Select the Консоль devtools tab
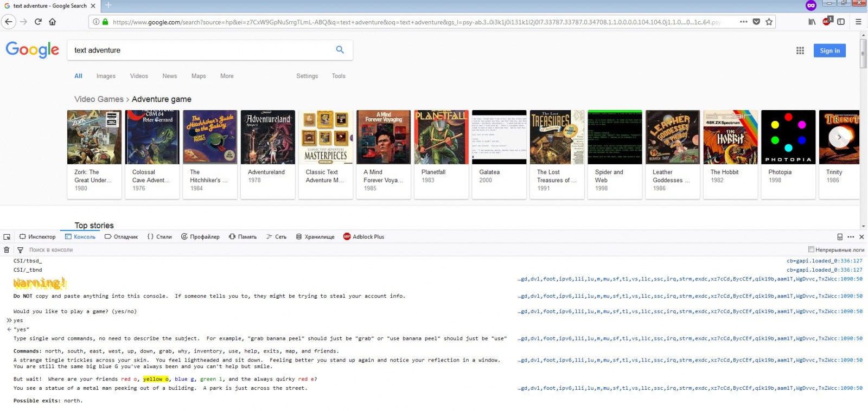 [80, 237]
